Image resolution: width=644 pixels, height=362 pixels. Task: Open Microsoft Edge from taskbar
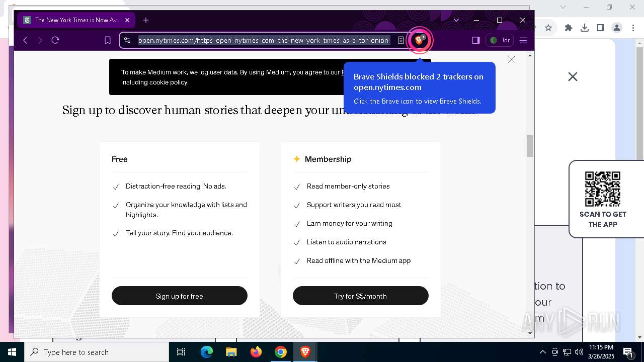[x=207, y=352]
